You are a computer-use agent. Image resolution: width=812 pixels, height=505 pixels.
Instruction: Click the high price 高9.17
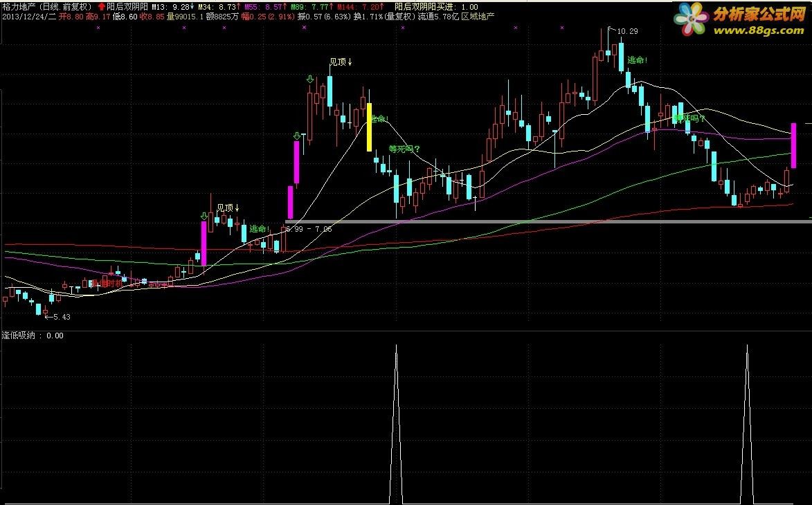point(98,16)
